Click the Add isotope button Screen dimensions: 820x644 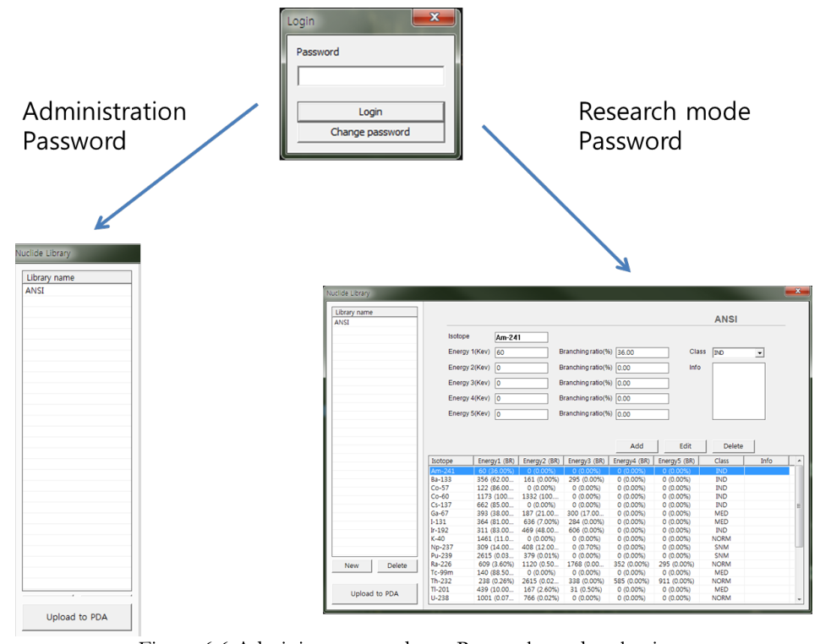[637, 446]
